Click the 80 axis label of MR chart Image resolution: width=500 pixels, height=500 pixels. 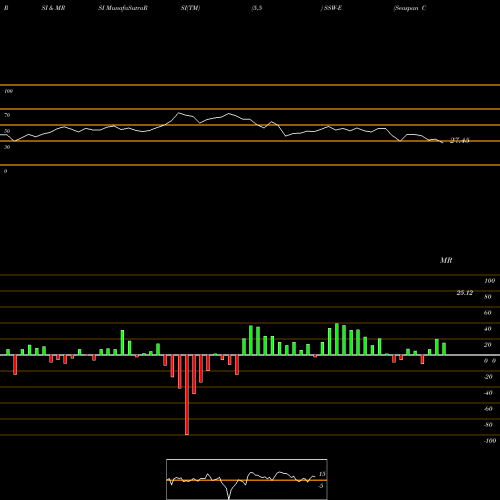(487, 297)
